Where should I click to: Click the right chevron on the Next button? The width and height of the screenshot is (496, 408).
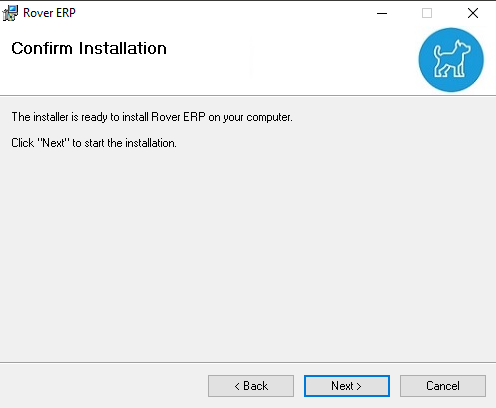click(x=359, y=386)
